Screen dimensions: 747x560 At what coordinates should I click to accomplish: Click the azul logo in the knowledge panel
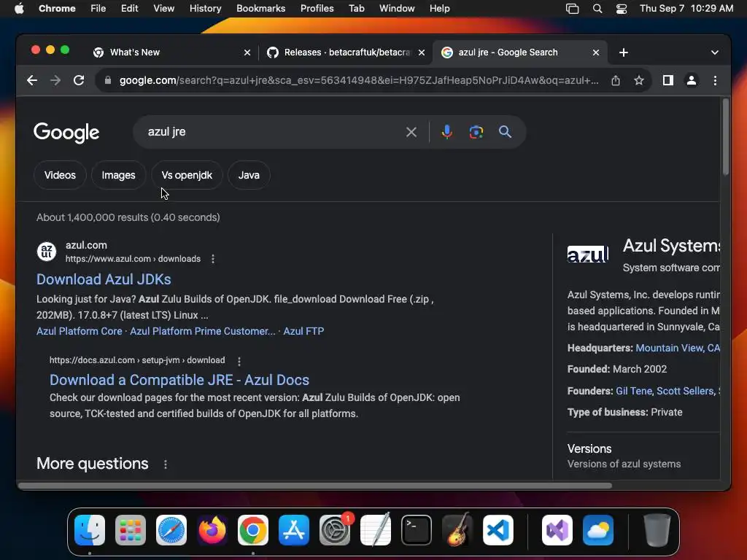[x=588, y=254]
